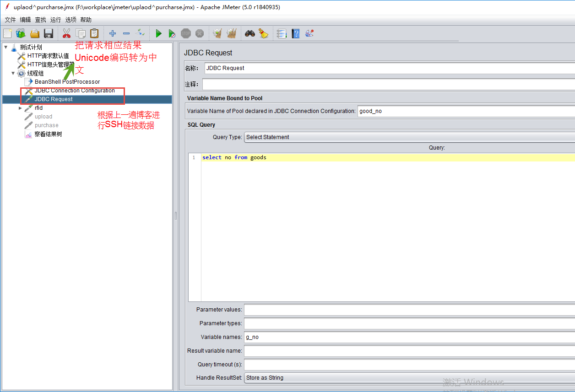Start the test with the green play icon

pyautogui.click(x=158, y=33)
